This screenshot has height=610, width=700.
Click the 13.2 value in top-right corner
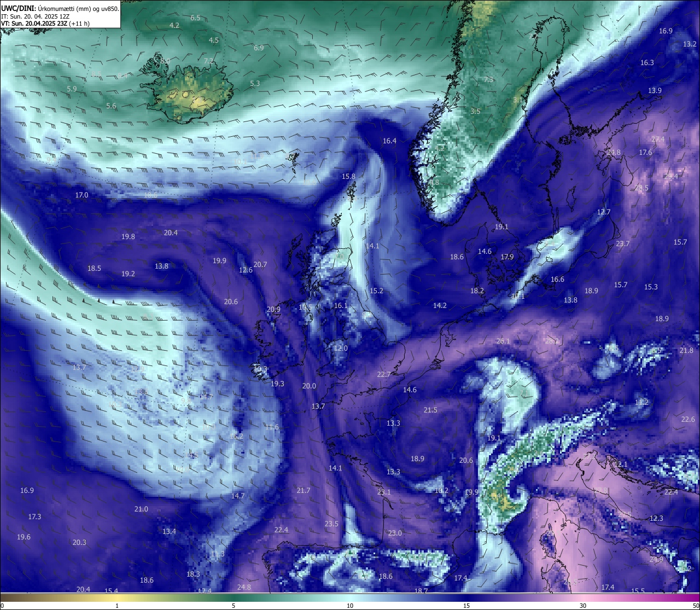coord(690,44)
